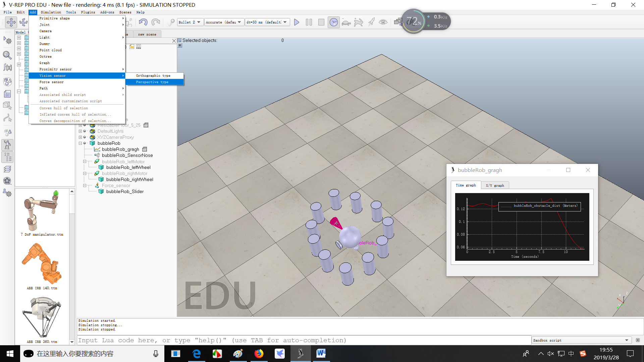The height and width of the screenshot is (362, 644).
Task: Select bubbleRob_SensorNose in scene hierarchy
Action: point(127,155)
